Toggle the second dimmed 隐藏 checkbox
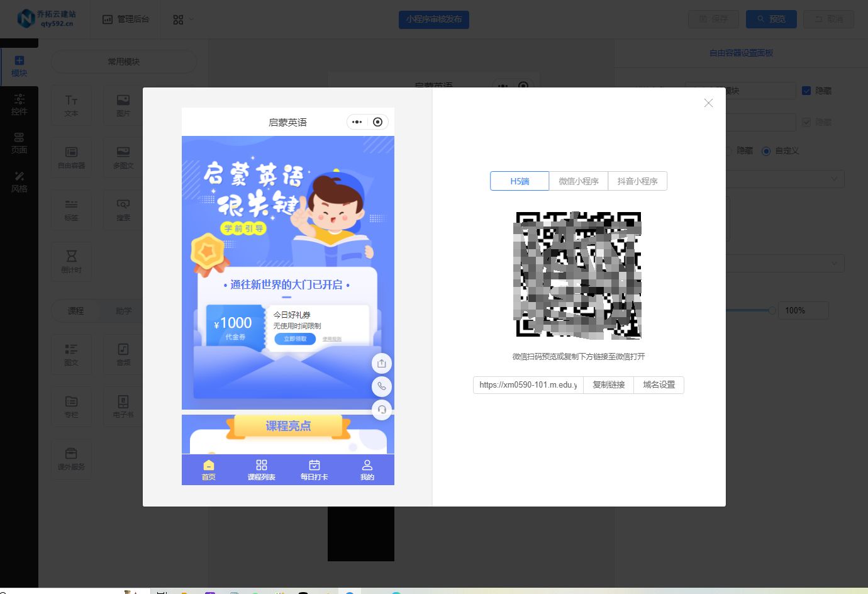This screenshot has height=594, width=868. 806,122
